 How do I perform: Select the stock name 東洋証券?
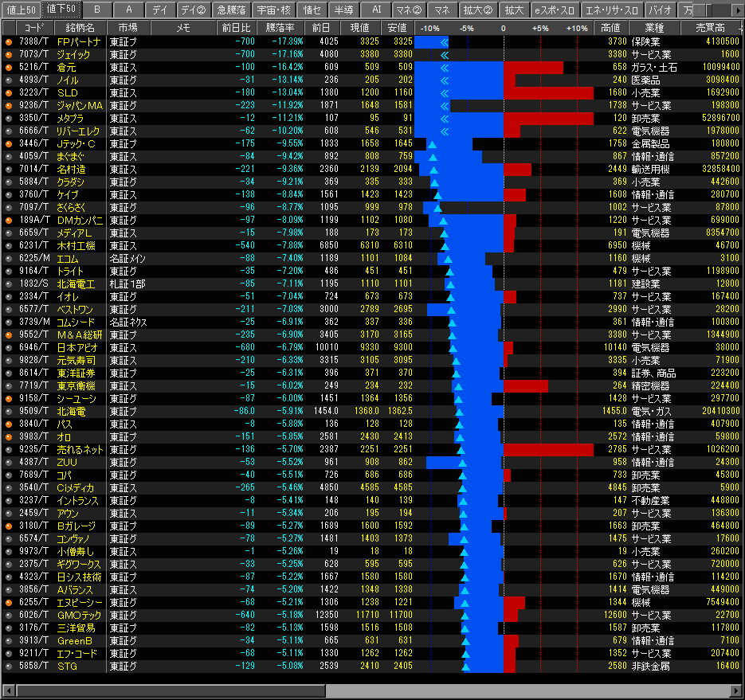click(x=76, y=373)
